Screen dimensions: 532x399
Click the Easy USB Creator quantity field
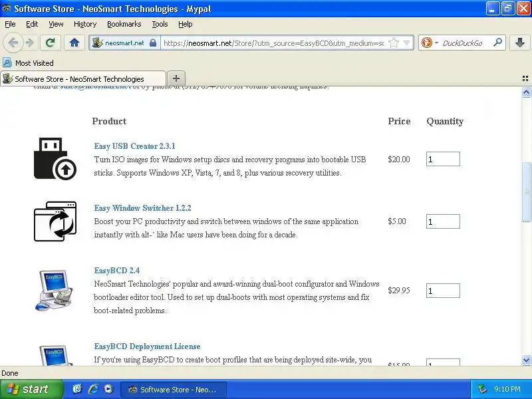(443, 159)
